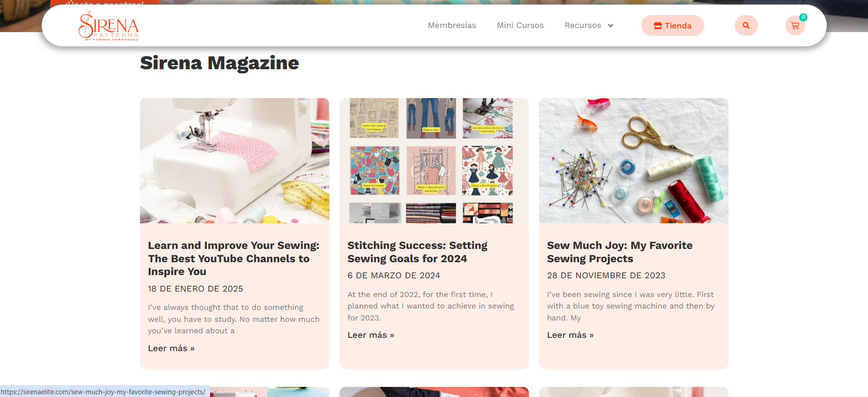The image size is (868, 397).
Task: Open the shopping cart icon
Action: (795, 26)
